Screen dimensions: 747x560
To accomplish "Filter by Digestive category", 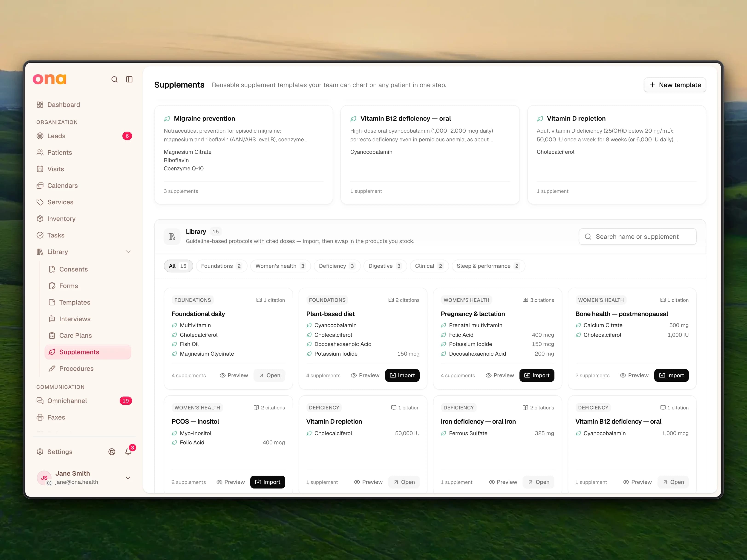I will (385, 266).
